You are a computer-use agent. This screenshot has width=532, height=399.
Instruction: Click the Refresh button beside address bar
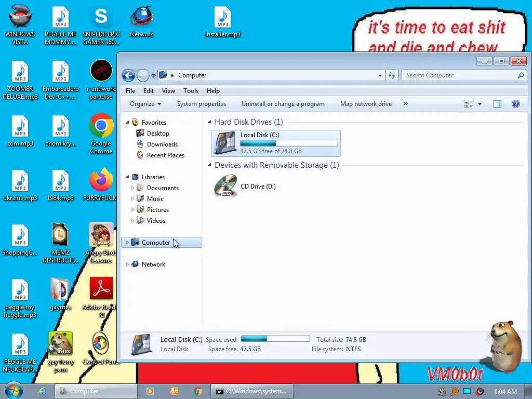pyautogui.click(x=392, y=76)
